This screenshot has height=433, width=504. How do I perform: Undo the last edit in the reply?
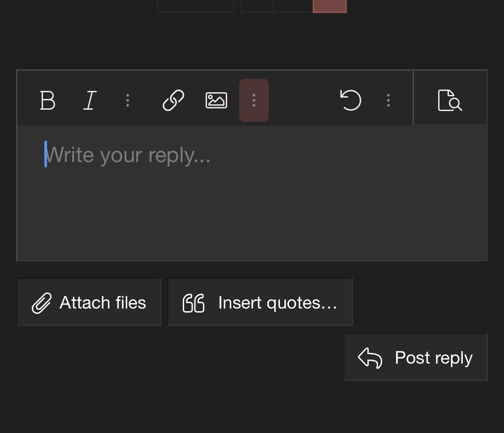coord(350,100)
